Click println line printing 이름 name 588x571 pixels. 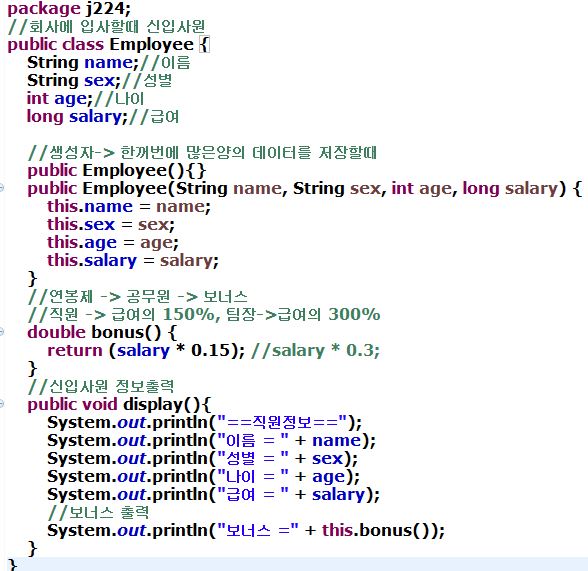click(x=211, y=441)
